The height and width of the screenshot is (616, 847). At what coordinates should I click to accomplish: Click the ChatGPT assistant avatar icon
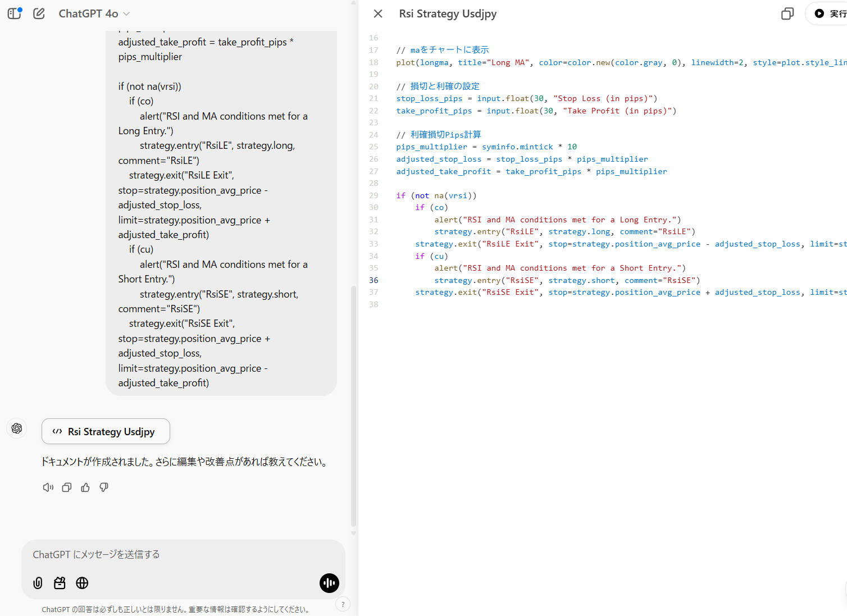tap(17, 428)
